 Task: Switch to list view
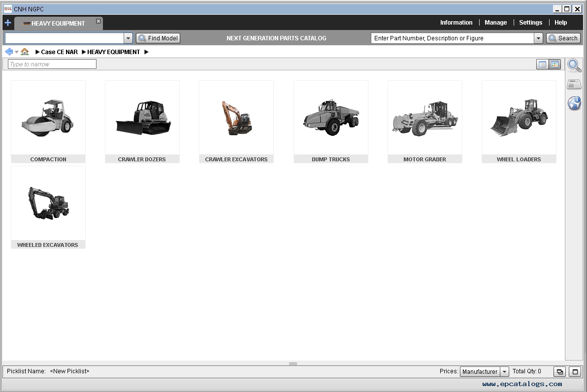[543, 64]
